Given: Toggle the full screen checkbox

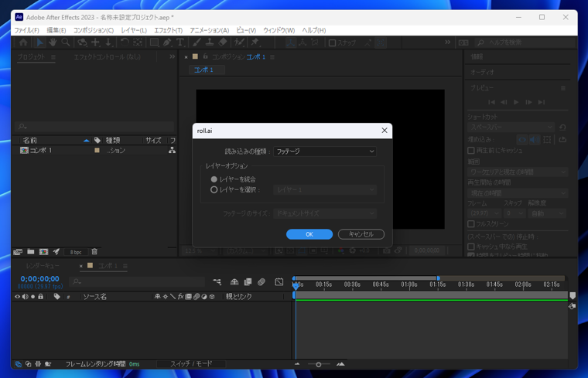Looking at the screenshot, I should pyautogui.click(x=471, y=224).
